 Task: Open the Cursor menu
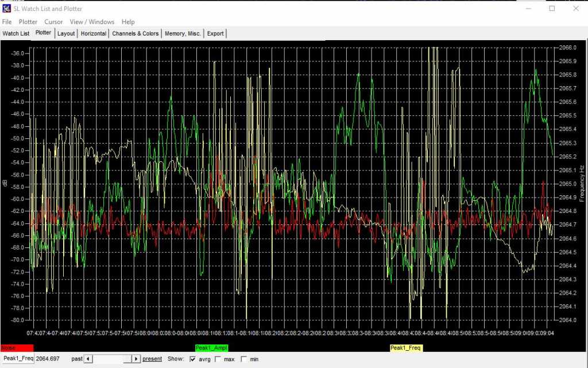point(53,22)
